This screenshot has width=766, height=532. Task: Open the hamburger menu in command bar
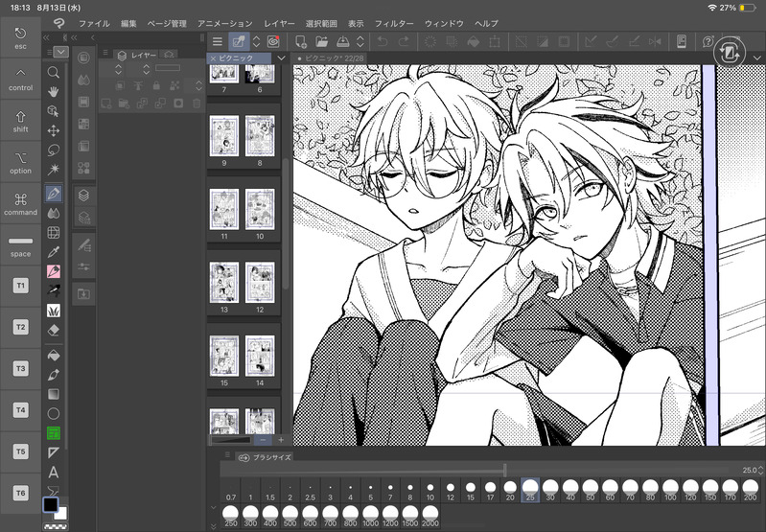tap(218, 41)
